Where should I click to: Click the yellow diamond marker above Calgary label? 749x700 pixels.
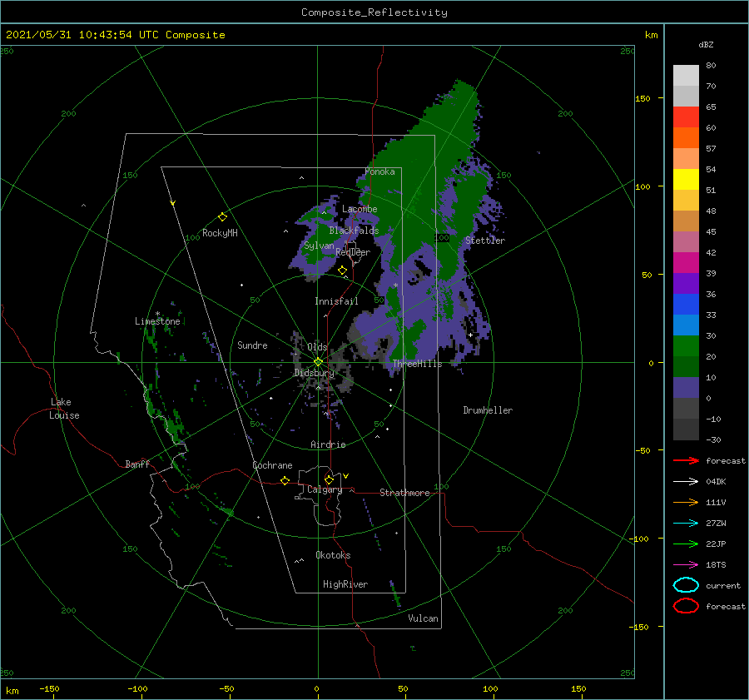329,479
